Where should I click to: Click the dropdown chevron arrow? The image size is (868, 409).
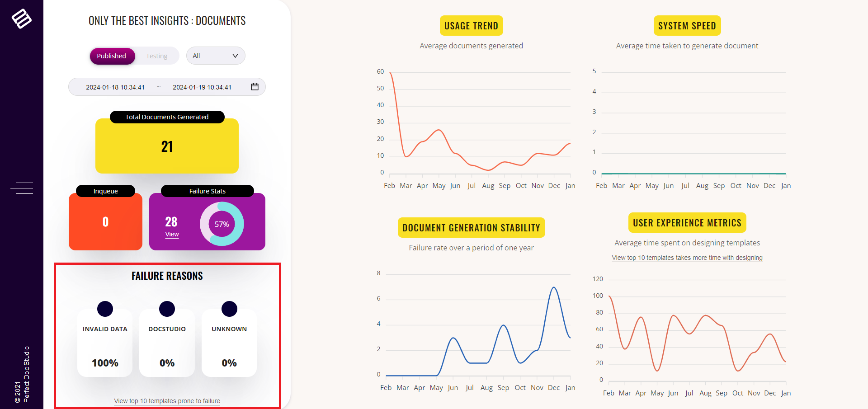(235, 56)
